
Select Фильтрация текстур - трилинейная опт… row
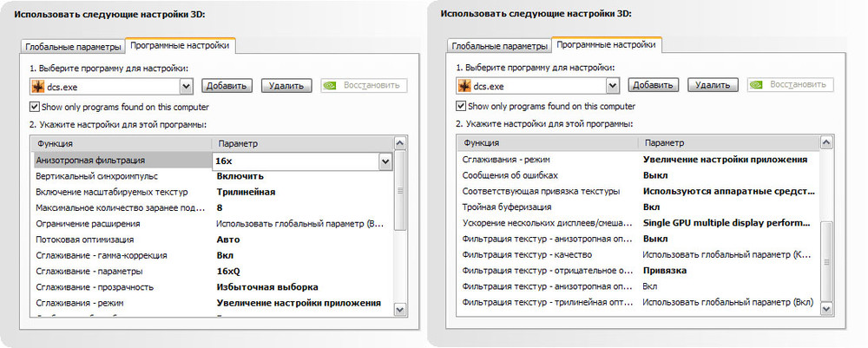click(x=639, y=303)
